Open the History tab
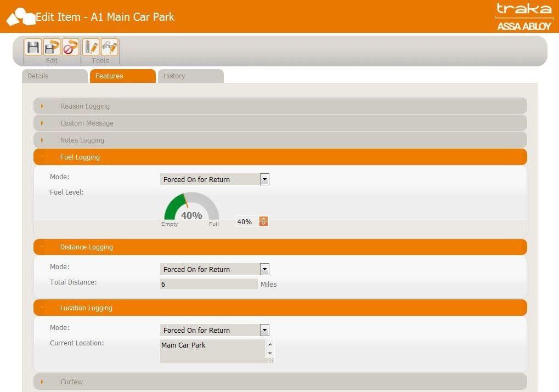 click(x=191, y=76)
